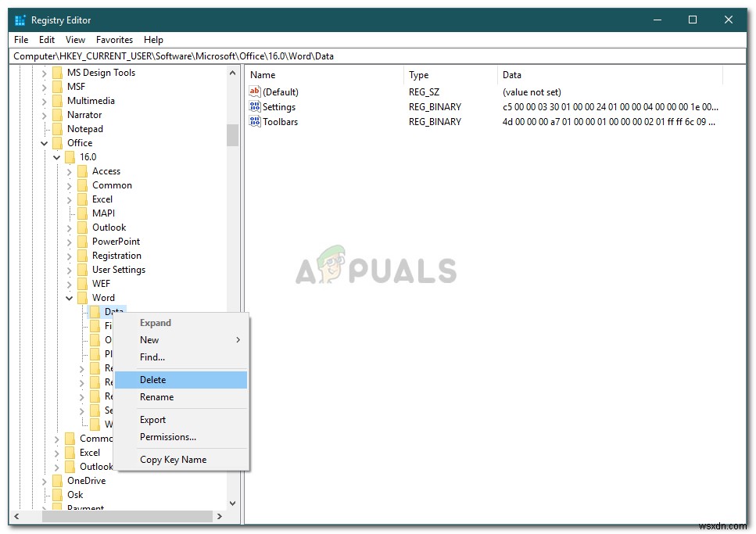Open the File menu
This screenshot has height=534, width=756.
[21, 40]
